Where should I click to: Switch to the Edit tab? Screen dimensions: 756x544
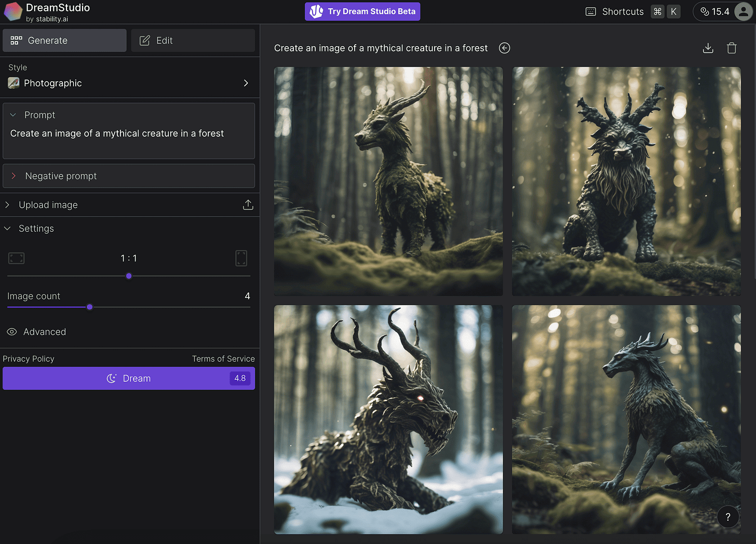tap(193, 40)
